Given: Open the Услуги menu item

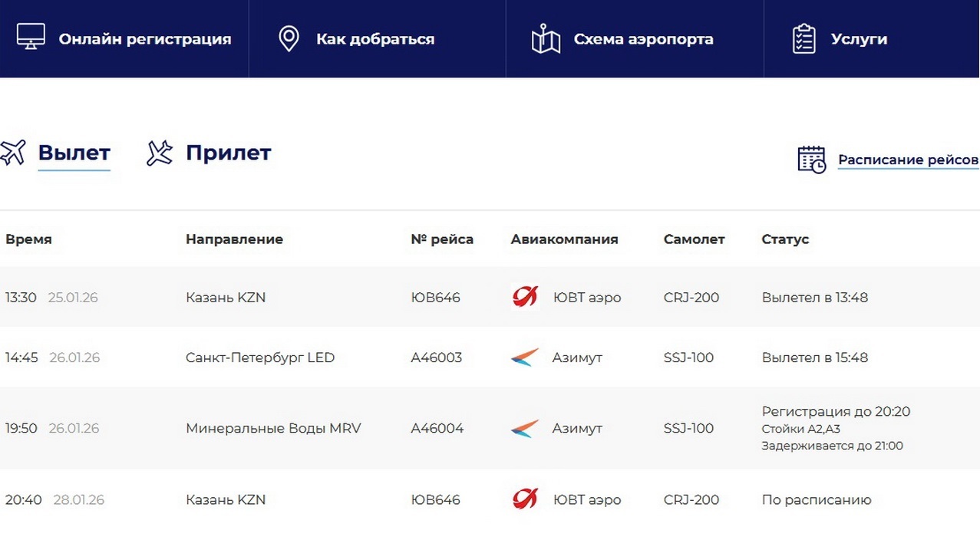Looking at the screenshot, I should [859, 39].
